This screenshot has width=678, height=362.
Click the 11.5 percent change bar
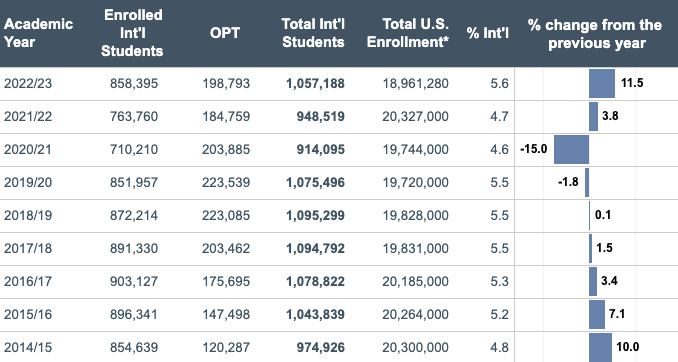coord(602,83)
